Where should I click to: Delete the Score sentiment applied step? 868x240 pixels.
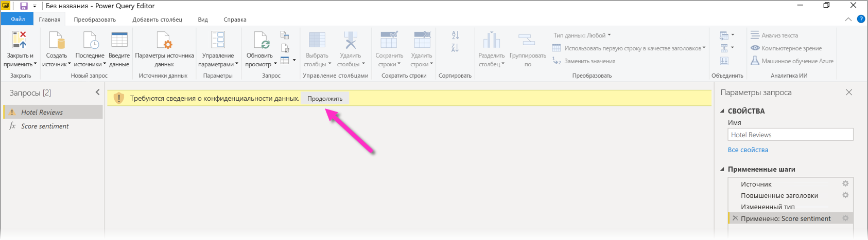pos(735,218)
